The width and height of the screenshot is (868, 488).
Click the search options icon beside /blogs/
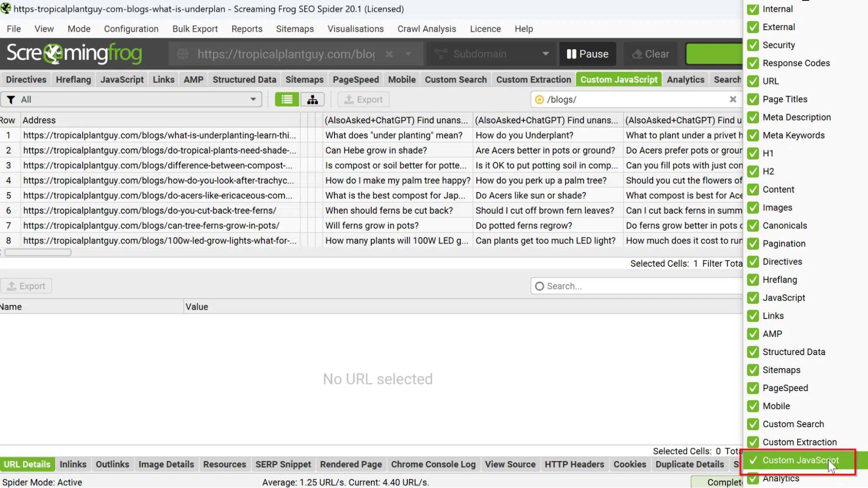coord(539,100)
